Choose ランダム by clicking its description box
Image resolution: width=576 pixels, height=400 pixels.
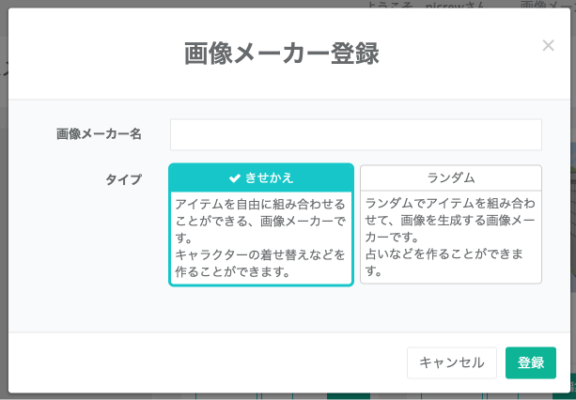coord(451,237)
